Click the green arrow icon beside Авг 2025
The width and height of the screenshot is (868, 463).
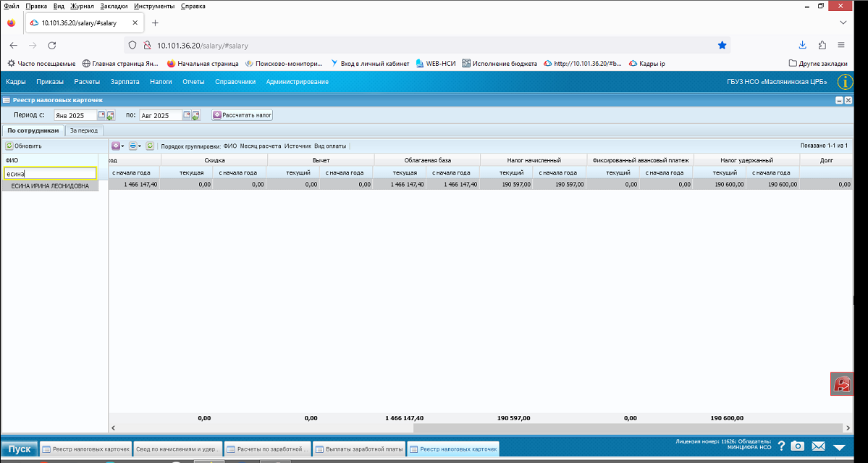196,116
